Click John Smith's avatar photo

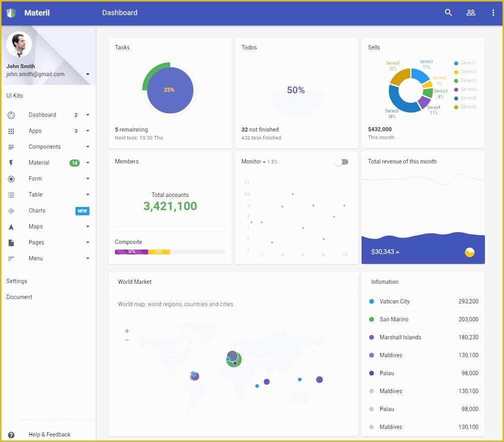pos(19,44)
